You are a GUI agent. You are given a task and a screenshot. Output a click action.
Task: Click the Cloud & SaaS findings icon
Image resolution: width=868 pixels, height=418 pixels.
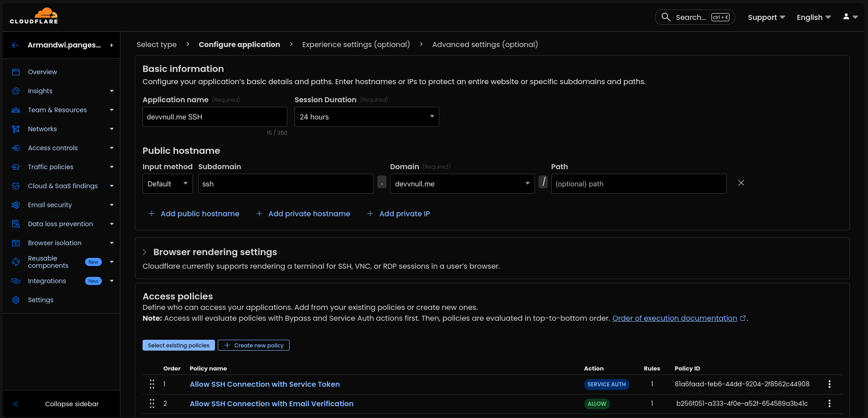click(x=16, y=186)
